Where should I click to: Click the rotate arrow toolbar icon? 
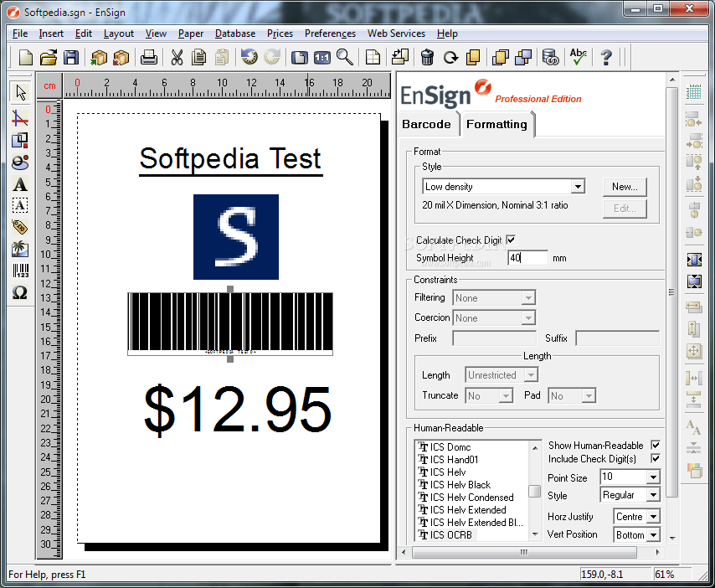coord(450,58)
